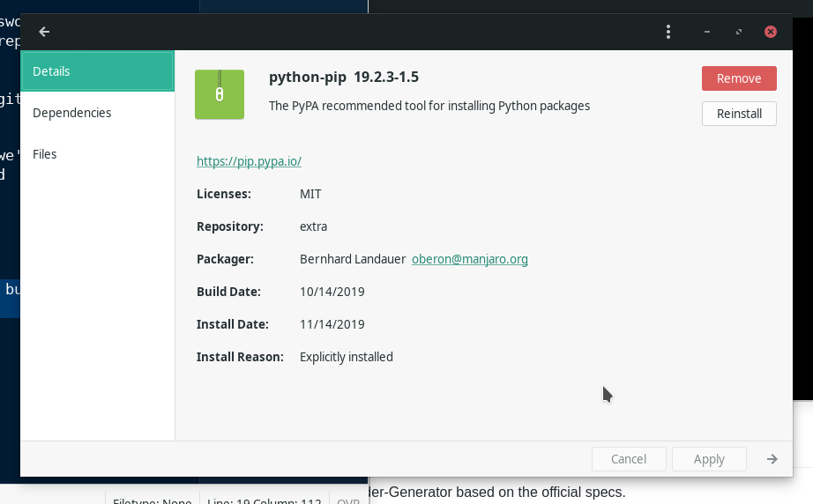Click the packager name Bernhard Landauer
813x504 pixels.
tap(353, 259)
